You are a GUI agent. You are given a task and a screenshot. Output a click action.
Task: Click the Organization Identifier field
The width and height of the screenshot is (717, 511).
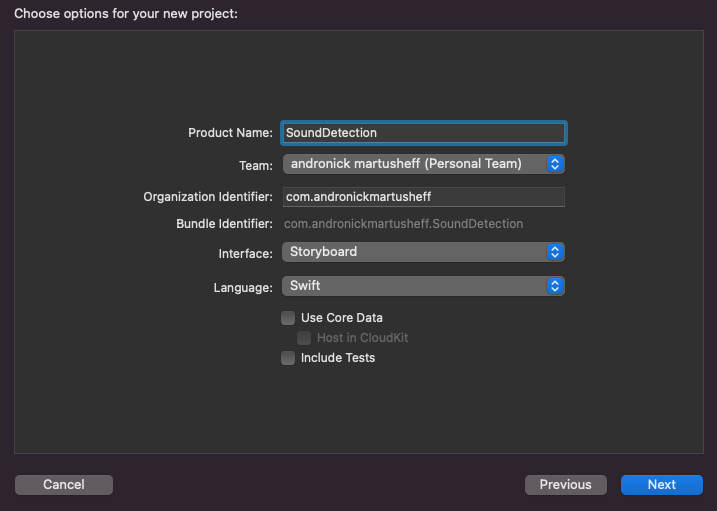[423, 197]
